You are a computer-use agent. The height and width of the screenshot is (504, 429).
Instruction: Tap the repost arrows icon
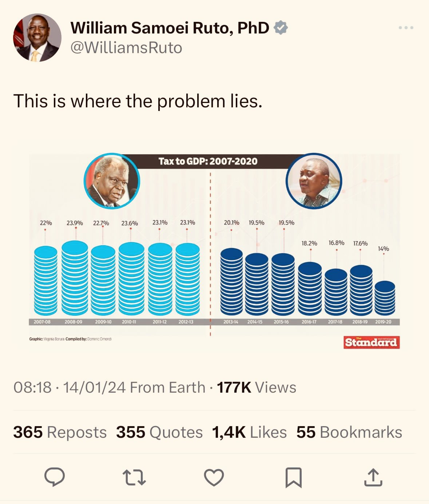134,477
